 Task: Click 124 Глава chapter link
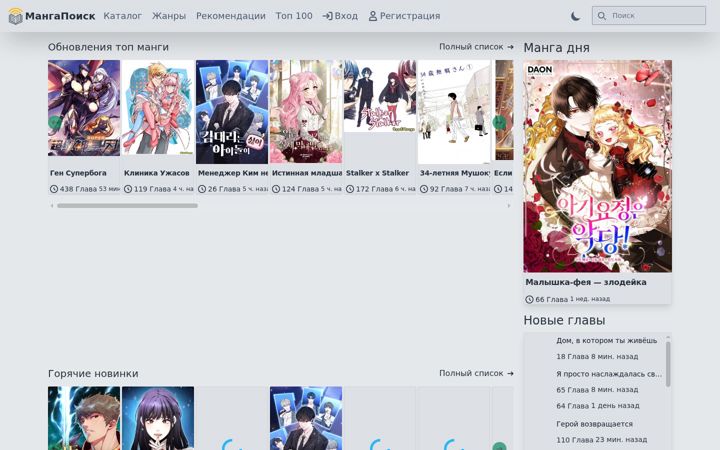pyautogui.click(x=300, y=189)
